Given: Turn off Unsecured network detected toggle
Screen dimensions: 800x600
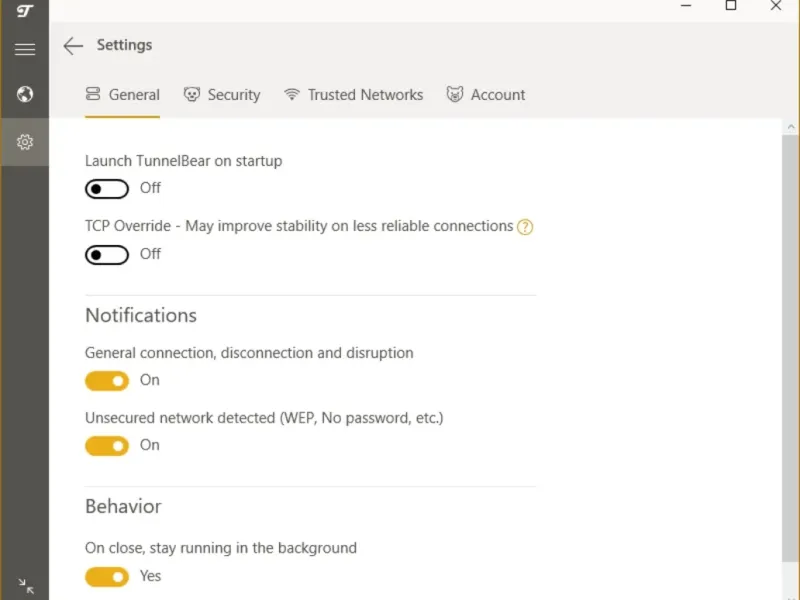Looking at the screenshot, I should [x=107, y=446].
